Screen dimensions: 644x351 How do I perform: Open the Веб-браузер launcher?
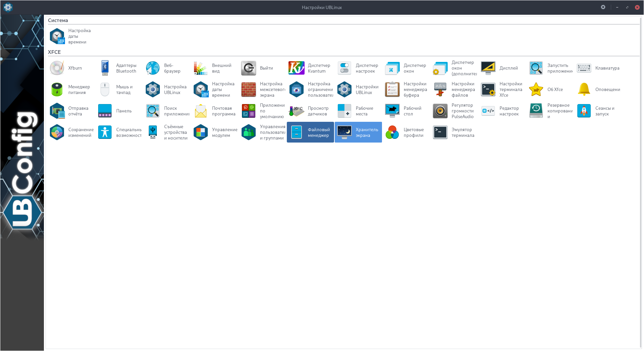point(167,68)
